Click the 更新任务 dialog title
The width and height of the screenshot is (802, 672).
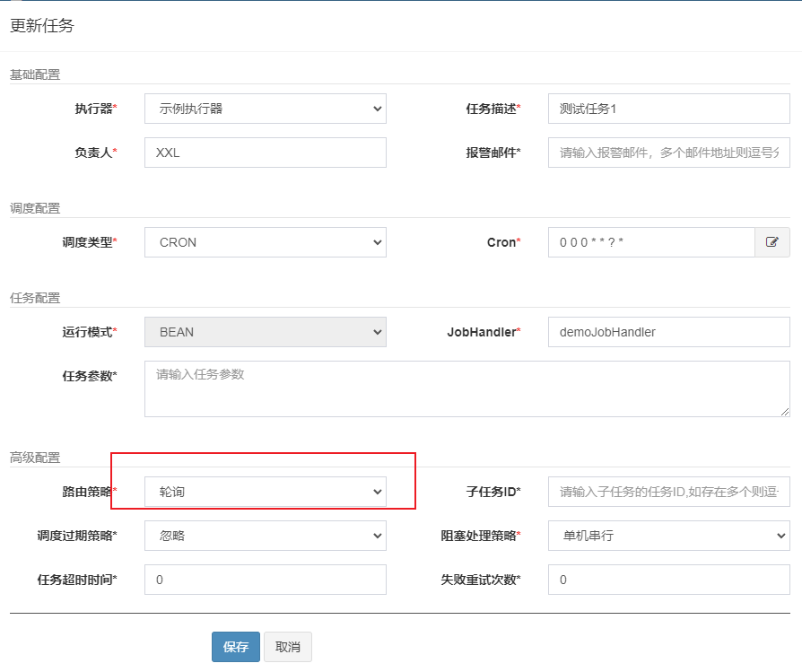pos(42,26)
